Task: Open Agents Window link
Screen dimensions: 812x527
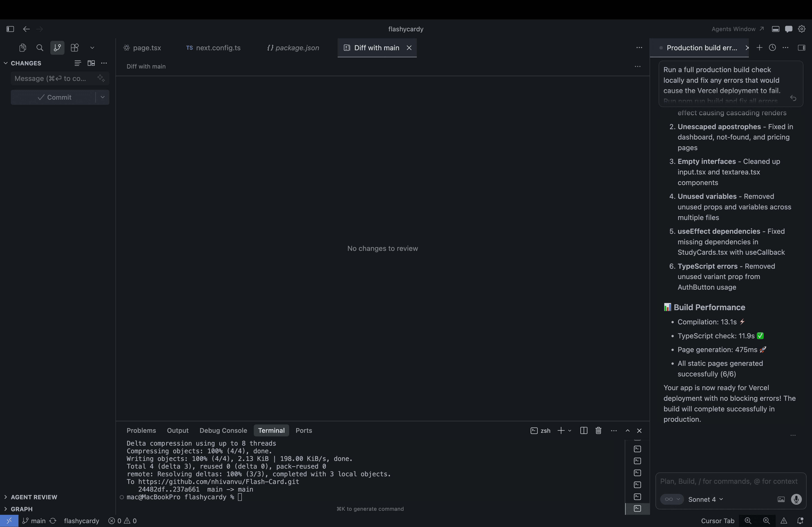Action: pyautogui.click(x=738, y=29)
